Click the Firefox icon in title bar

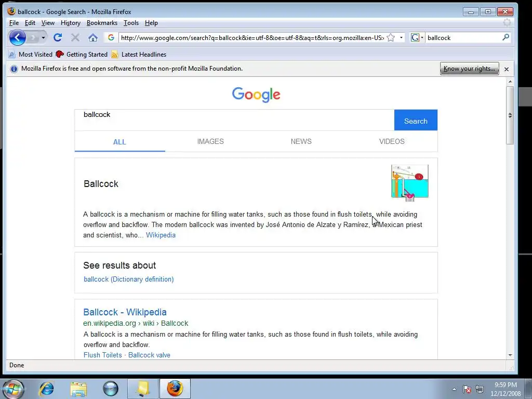[12, 11]
